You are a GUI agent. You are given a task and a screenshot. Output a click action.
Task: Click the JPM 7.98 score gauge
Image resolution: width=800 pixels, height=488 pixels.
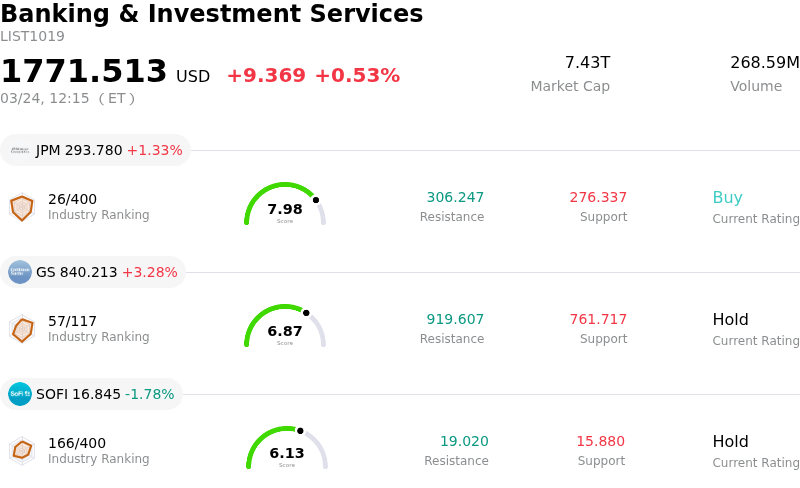[x=285, y=205]
